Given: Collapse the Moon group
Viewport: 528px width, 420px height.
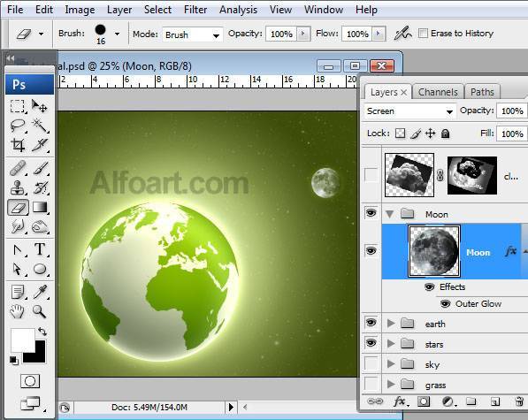Looking at the screenshot, I should 390,214.
